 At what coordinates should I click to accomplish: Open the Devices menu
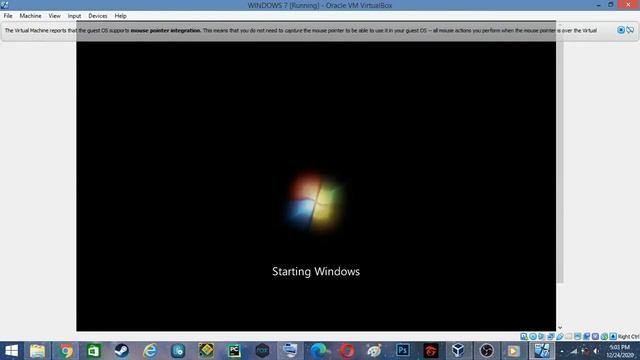98,16
